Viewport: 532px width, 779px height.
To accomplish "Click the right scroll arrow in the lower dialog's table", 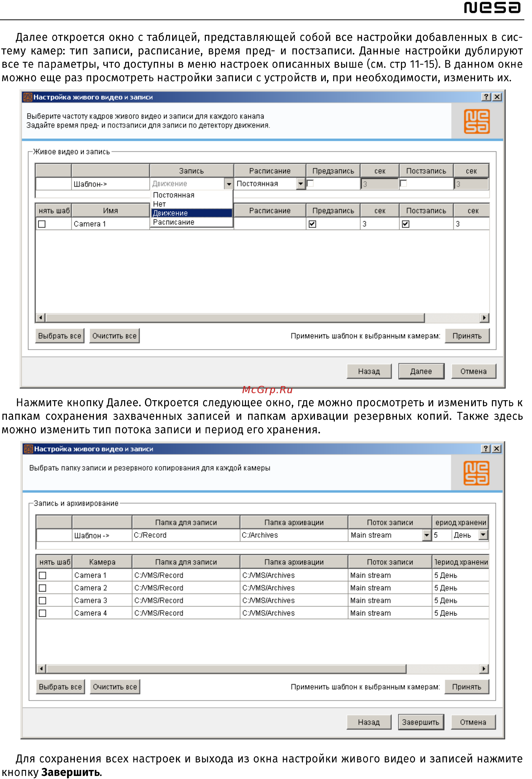I will (x=484, y=669).
